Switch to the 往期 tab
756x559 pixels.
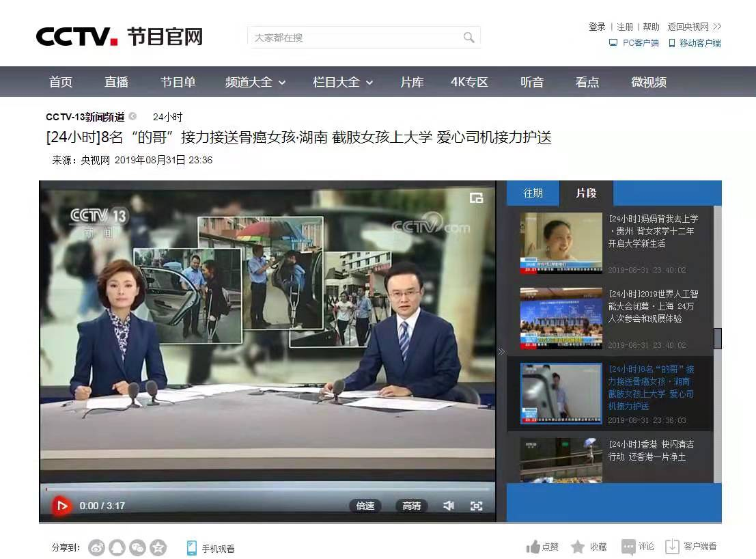533,193
